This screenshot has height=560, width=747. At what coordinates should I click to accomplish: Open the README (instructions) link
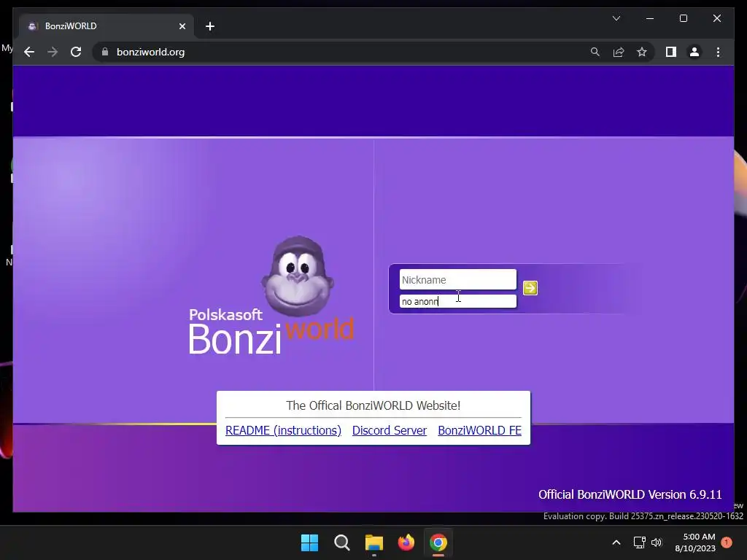coord(284,430)
